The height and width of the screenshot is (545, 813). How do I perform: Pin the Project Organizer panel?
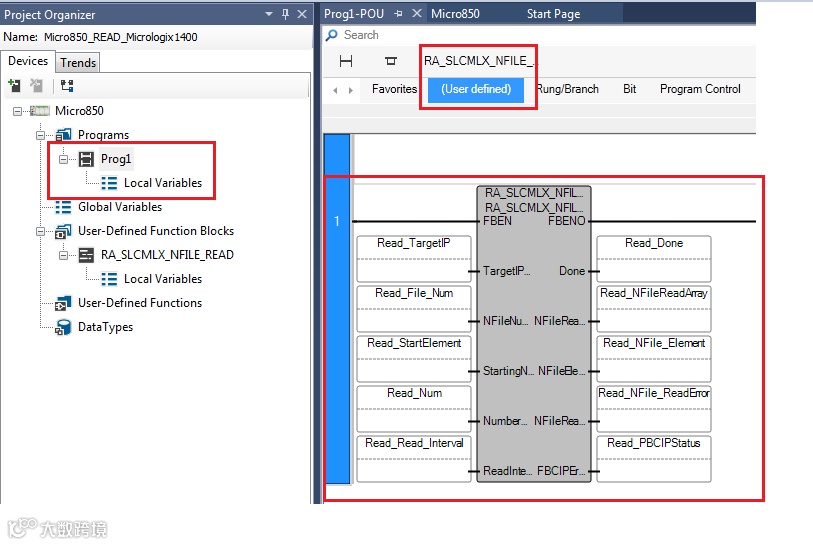point(285,14)
